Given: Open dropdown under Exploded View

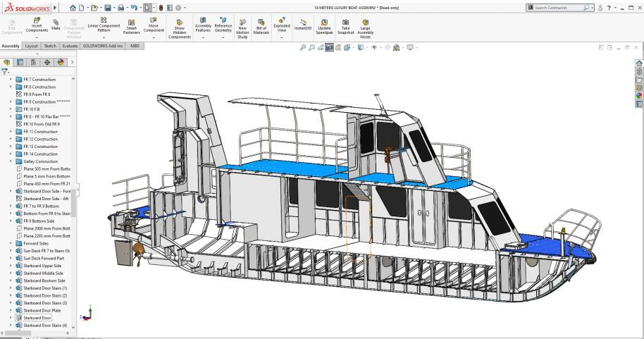Looking at the screenshot, I should click(x=282, y=37).
